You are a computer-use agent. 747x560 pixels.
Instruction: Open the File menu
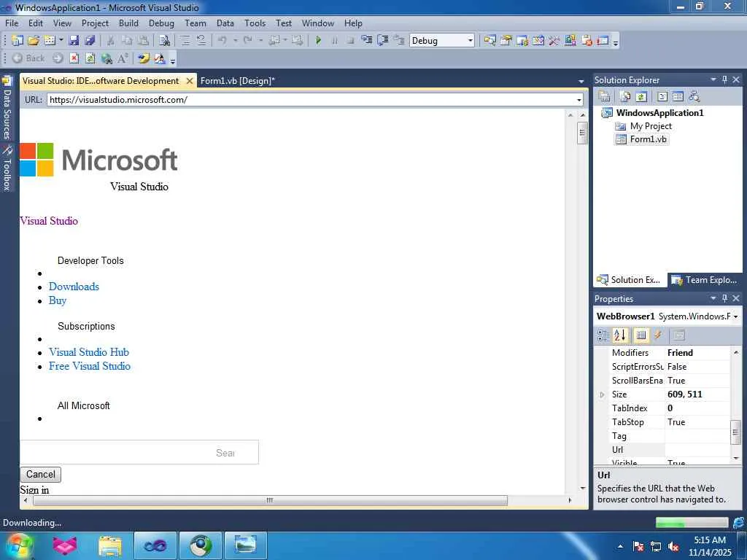coord(12,23)
